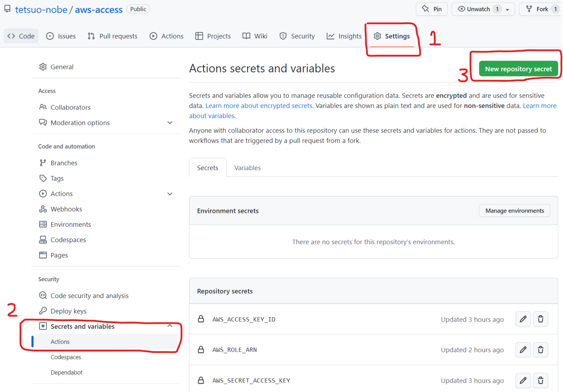Click Manage environments button

click(515, 211)
